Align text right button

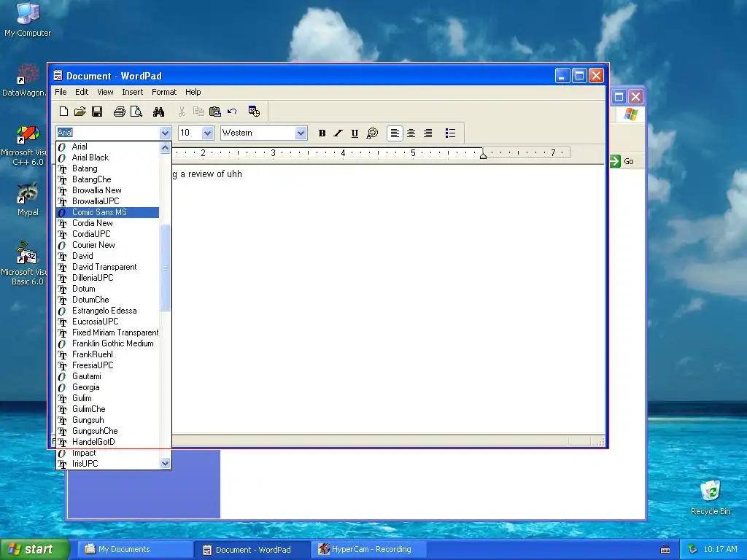tap(427, 133)
